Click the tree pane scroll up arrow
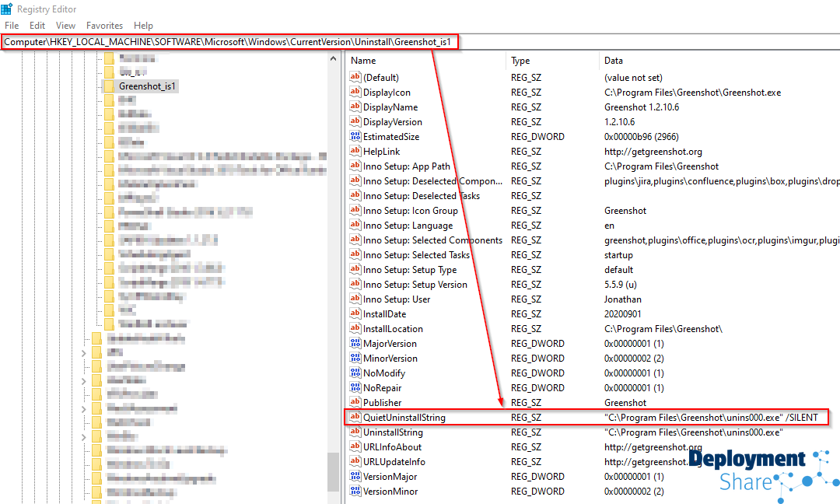This screenshot has width=840, height=504. click(333, 59)
